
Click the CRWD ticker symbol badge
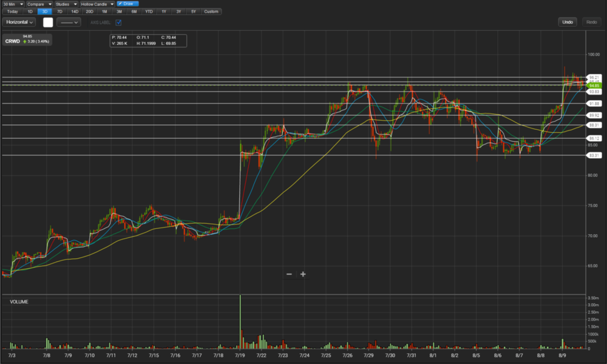pos(12,41)
